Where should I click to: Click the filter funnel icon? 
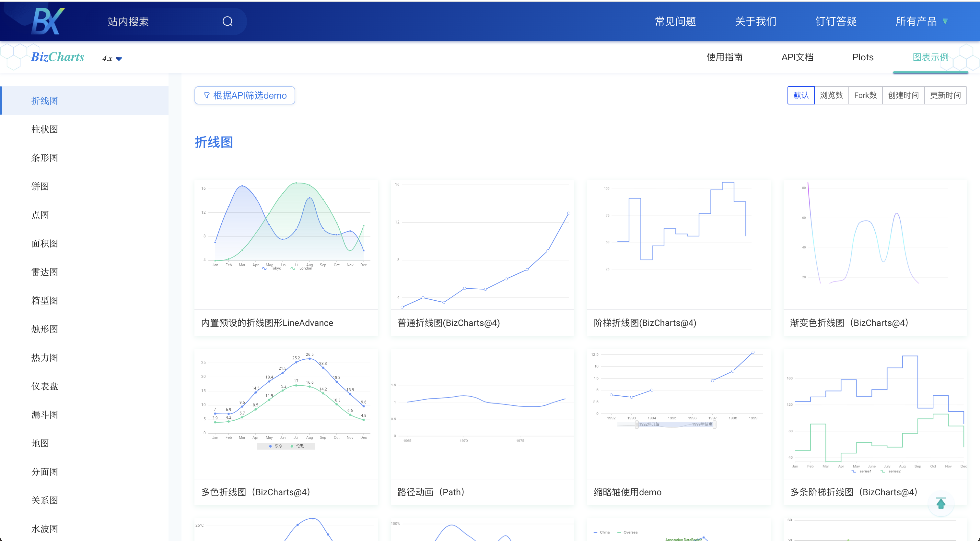pyautogui.click(x=206, y=96)
